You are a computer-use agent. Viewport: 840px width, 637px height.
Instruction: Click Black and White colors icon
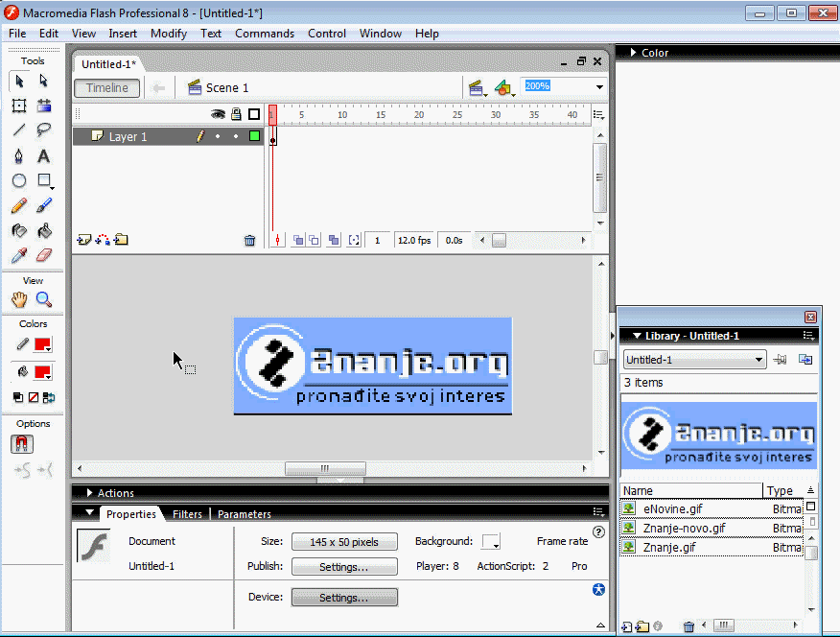point(18,397)
